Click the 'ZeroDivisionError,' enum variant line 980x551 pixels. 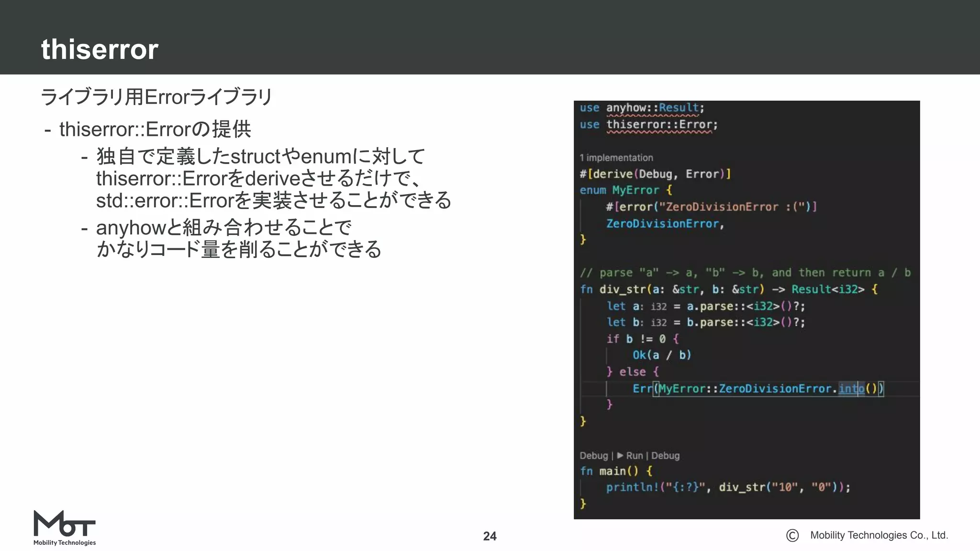pos(665,224)
